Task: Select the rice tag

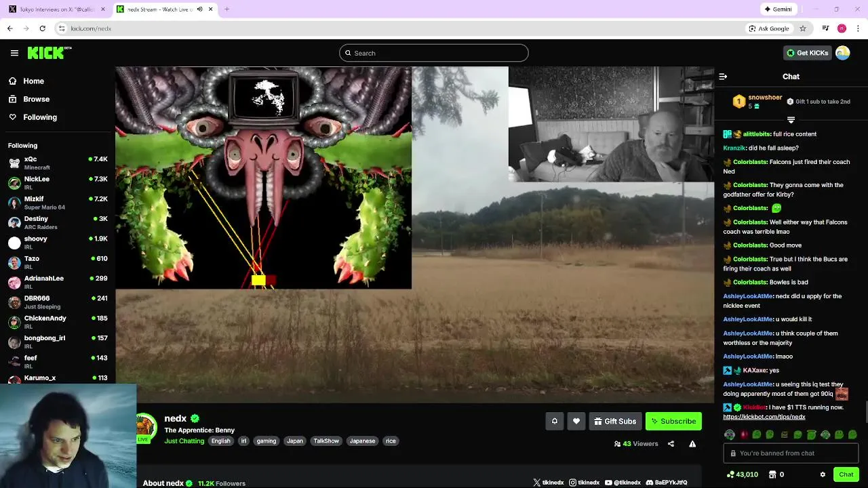Action: (391, 441)
